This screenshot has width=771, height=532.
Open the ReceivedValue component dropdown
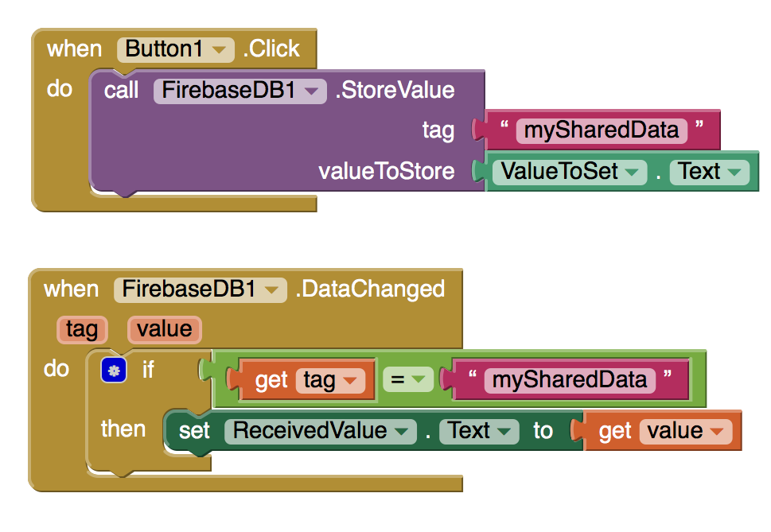click(x=321, y=431)
